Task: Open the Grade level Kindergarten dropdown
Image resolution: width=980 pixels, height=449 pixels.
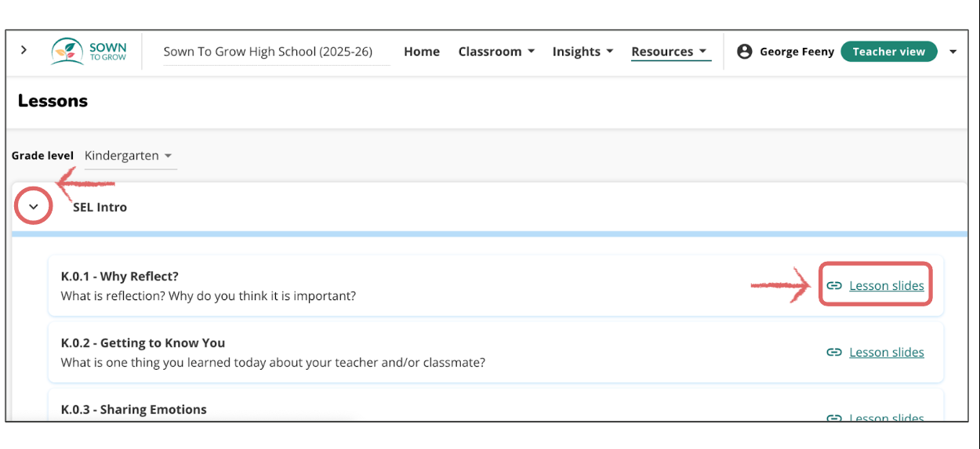Action: click(130, 156)
